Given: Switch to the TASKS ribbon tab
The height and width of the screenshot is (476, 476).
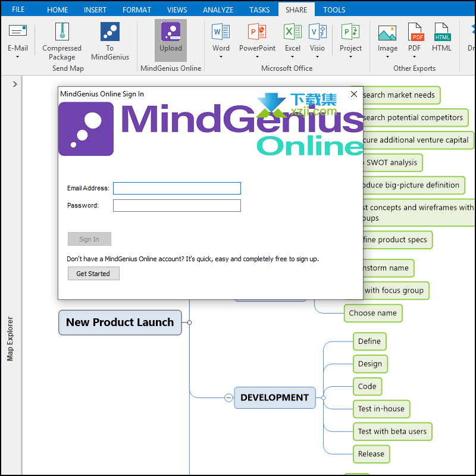Looking at the screenshot, I should coord(259,10).
